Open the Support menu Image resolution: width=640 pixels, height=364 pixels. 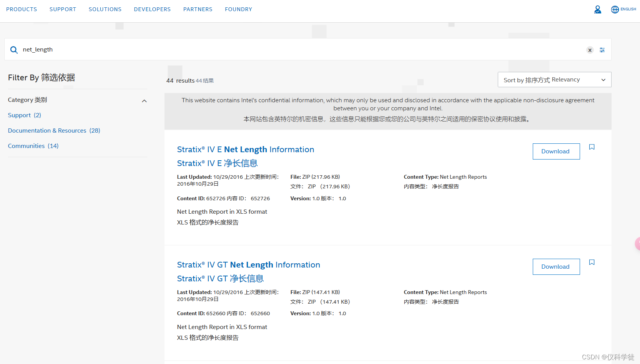pyautogui.click(x=63, y=9)
